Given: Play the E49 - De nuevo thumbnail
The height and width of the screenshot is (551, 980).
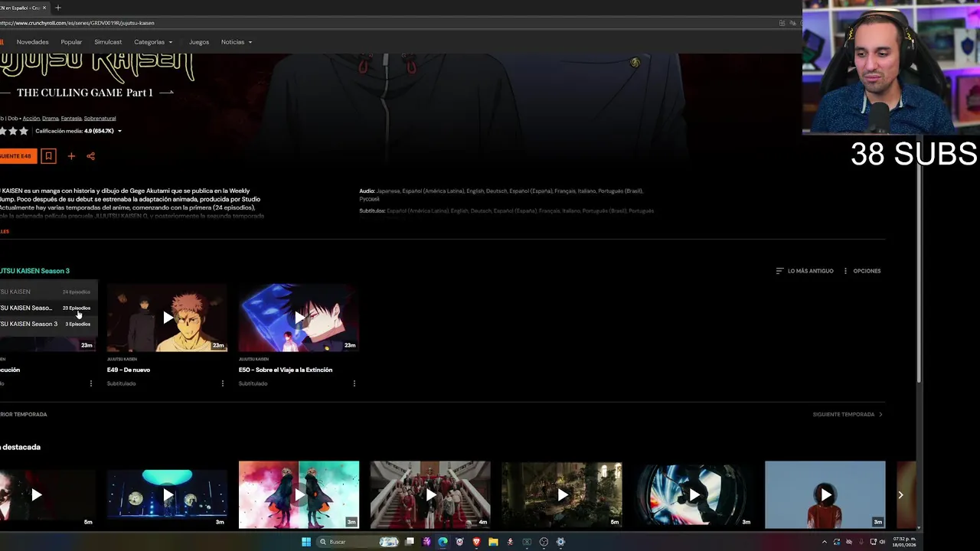Looking at the screenshot, I should (167, 318).
